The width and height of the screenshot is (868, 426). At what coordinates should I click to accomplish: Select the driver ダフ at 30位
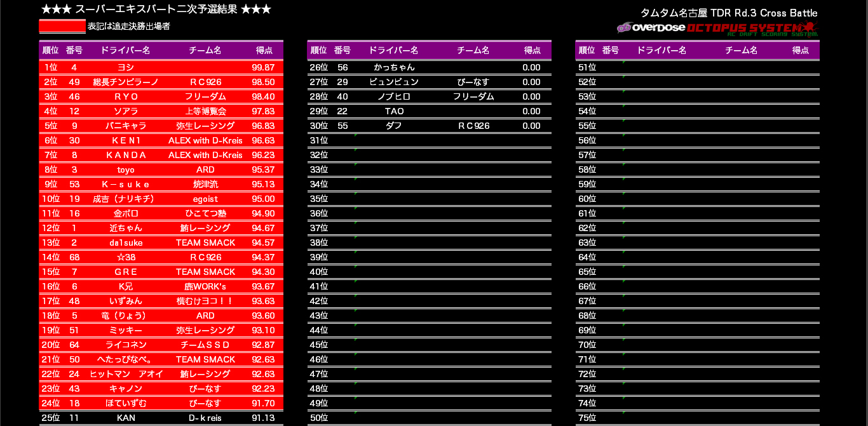(x=394, y=126)
